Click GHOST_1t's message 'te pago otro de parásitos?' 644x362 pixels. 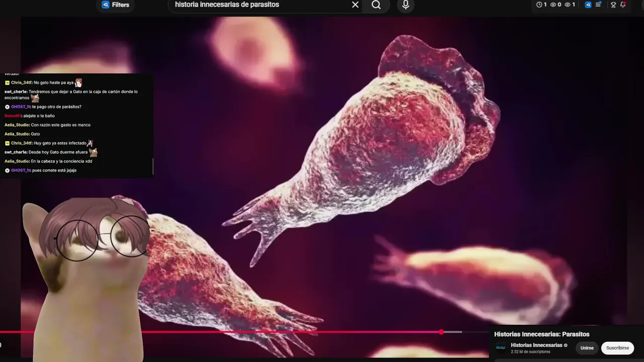click(56, 107)
